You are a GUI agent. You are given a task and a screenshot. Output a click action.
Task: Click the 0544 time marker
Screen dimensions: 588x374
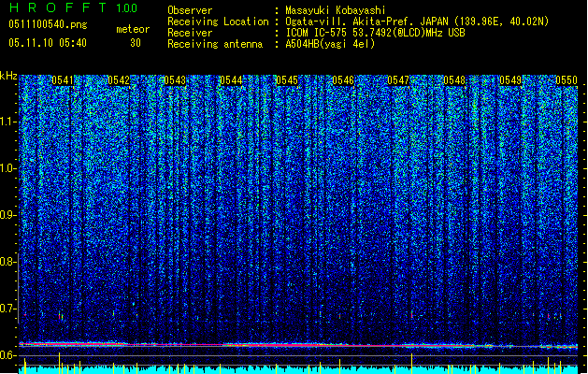coord(231,80)
